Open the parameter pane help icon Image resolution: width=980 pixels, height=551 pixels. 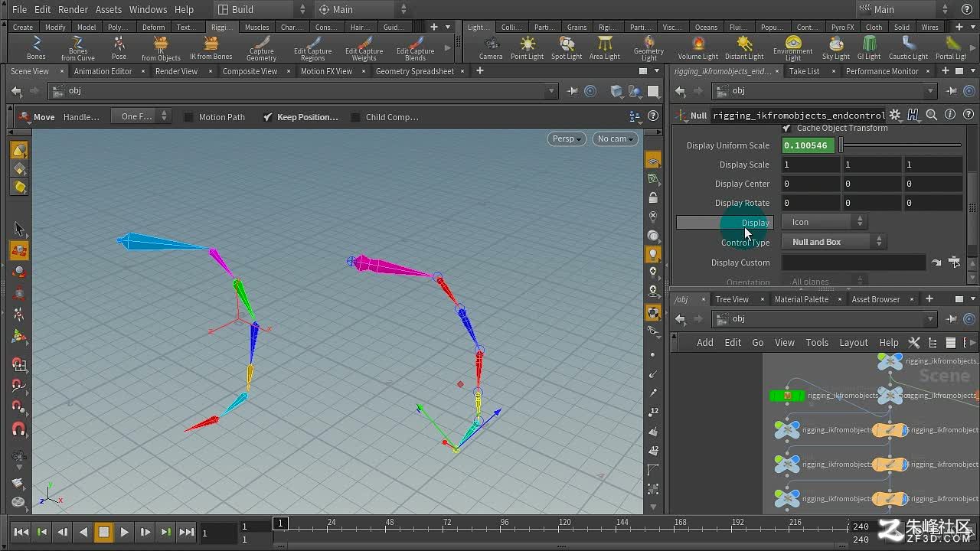pos(969,116)
